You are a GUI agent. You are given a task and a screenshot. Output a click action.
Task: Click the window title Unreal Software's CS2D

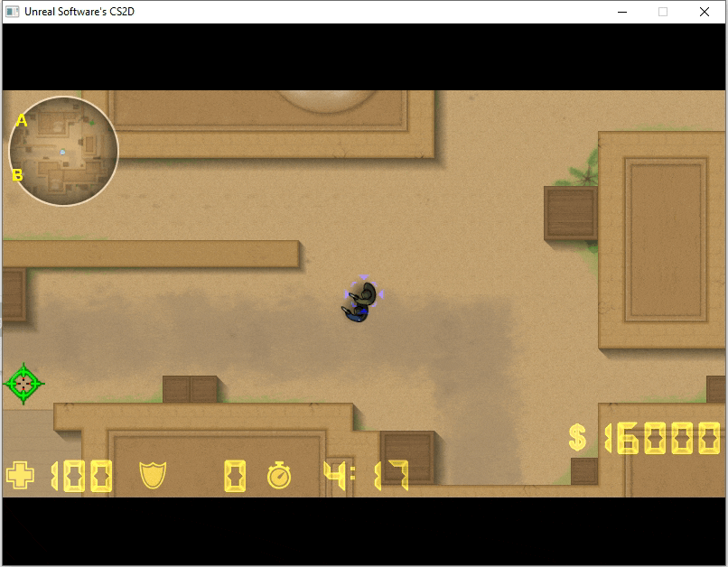pos(79,12)
